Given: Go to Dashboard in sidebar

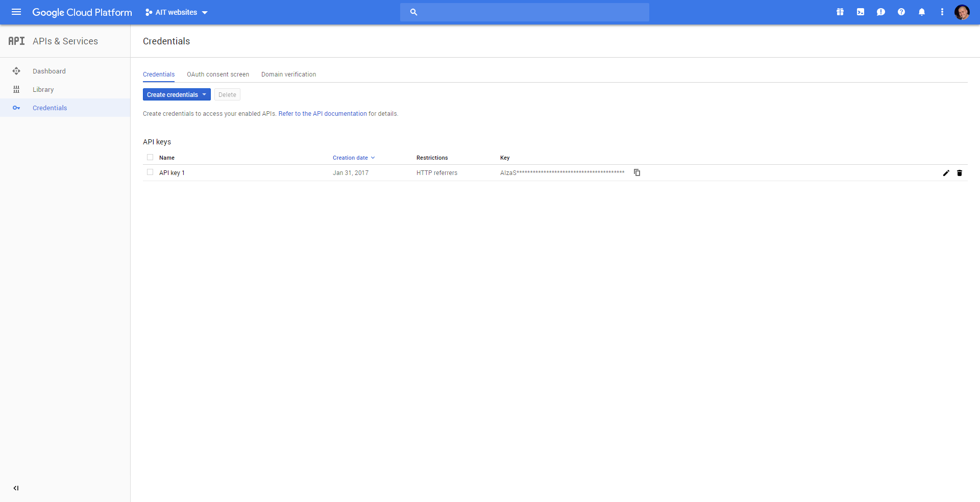Looking at the screenshot, I should 49,71.
